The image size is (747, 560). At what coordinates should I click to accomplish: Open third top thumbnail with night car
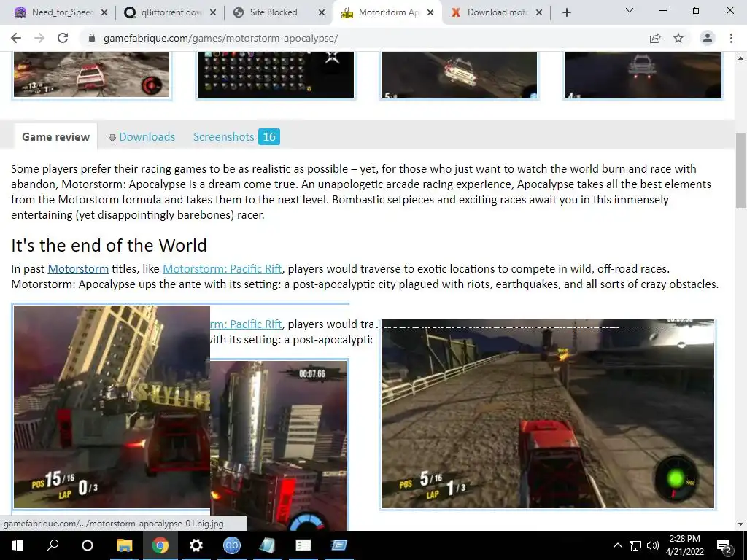[x=460, y=74]
